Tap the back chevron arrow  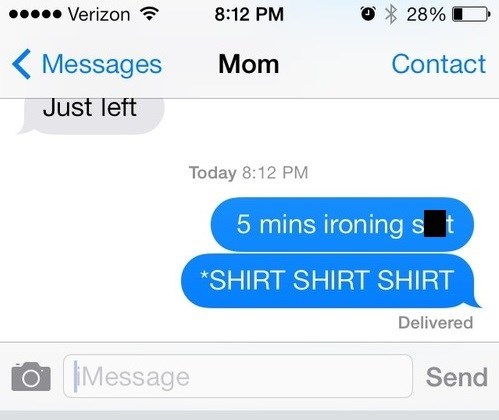point(21,64)
